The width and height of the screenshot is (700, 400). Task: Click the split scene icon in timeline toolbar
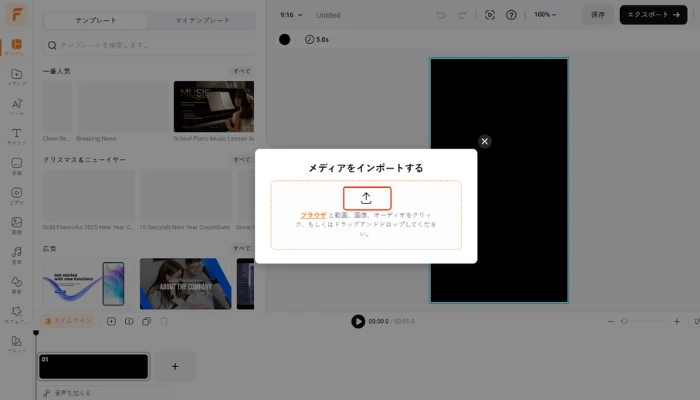click(129, 321)
